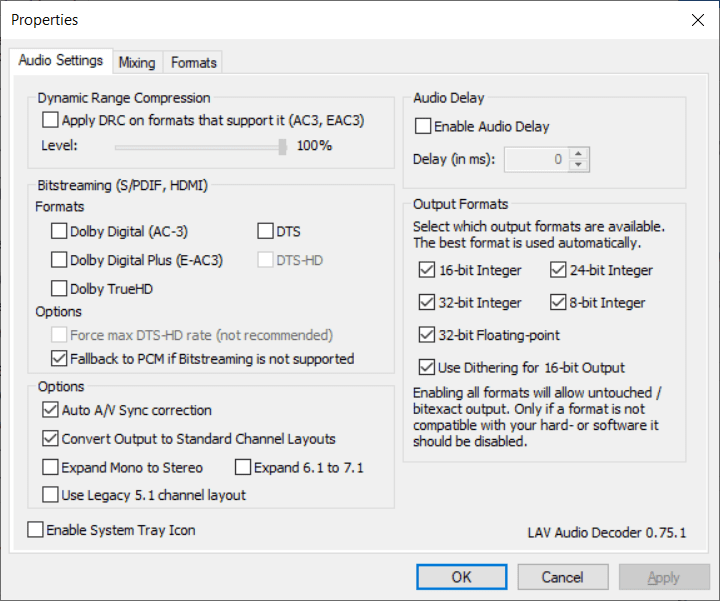Enable the System Tray Icon option

point(36,530)
